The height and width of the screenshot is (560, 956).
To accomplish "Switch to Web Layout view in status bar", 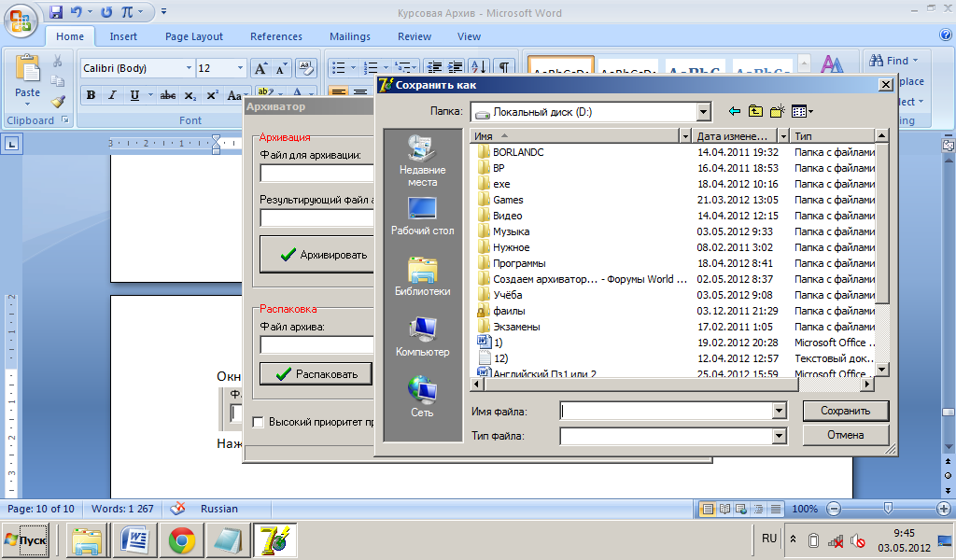I will (x=741, y=509).
